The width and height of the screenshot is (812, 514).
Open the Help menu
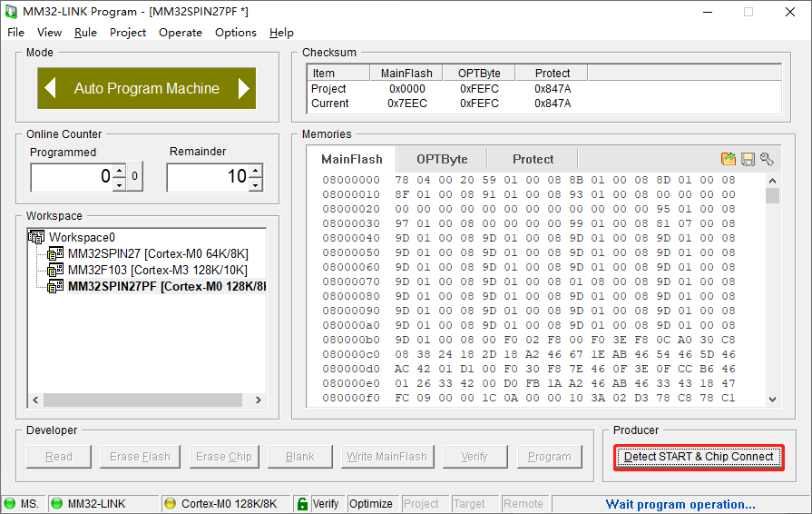pos(281,32)
